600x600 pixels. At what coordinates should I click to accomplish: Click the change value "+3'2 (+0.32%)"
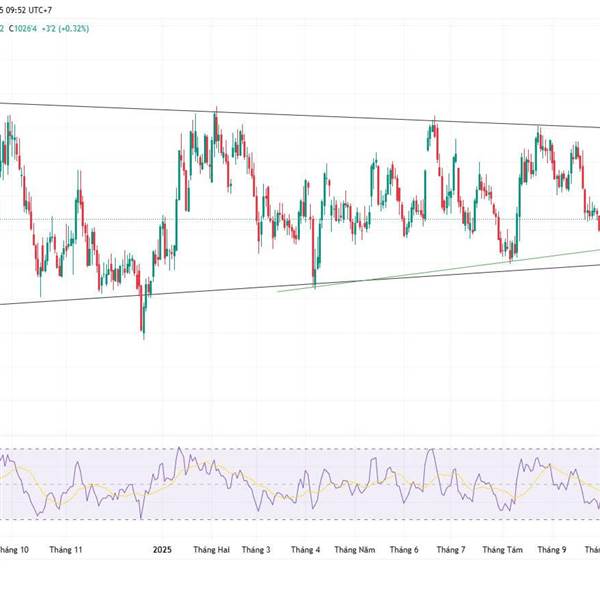click(65, 28)
